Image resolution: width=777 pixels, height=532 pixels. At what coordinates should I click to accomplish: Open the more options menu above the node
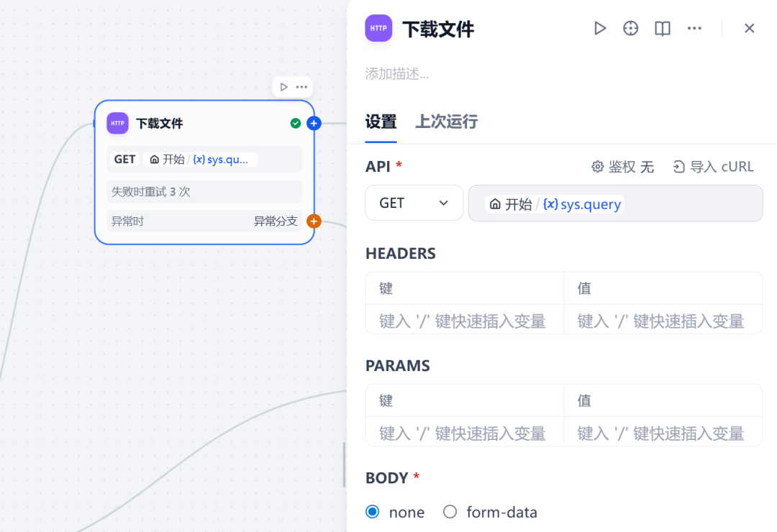pos(302,86)
